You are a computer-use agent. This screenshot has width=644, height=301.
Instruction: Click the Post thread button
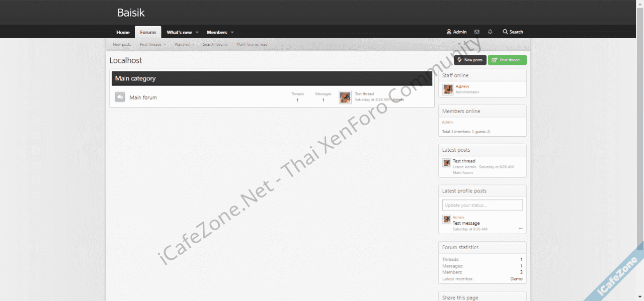click(x=507, y=60)
